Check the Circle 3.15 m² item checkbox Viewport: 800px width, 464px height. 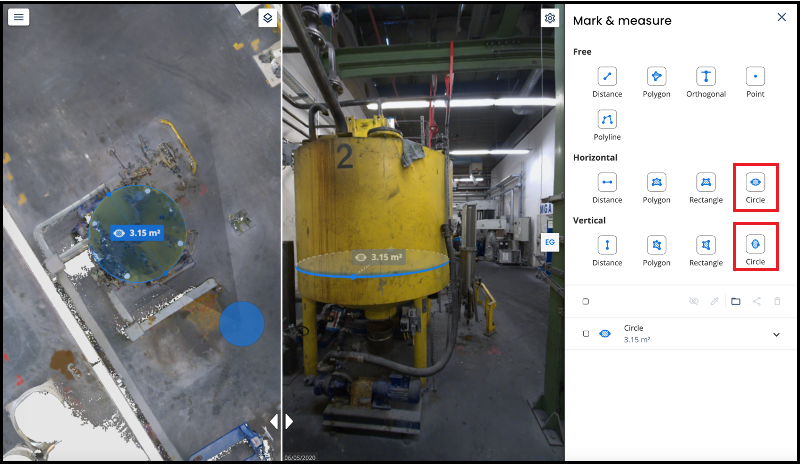click(586, 334)
